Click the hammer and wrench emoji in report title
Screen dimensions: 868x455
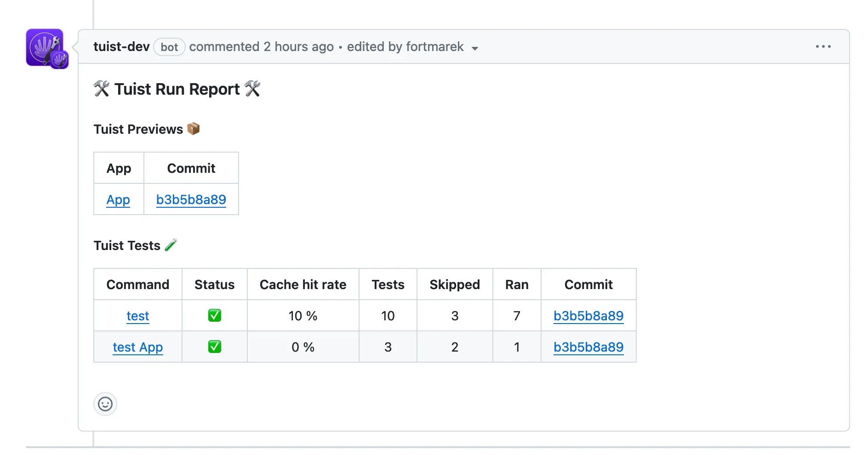point(102,88)
